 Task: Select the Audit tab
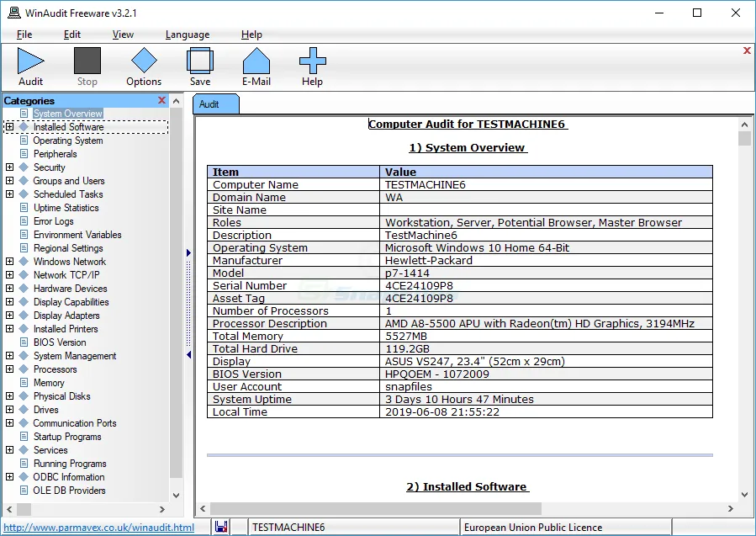coord(215,104)
